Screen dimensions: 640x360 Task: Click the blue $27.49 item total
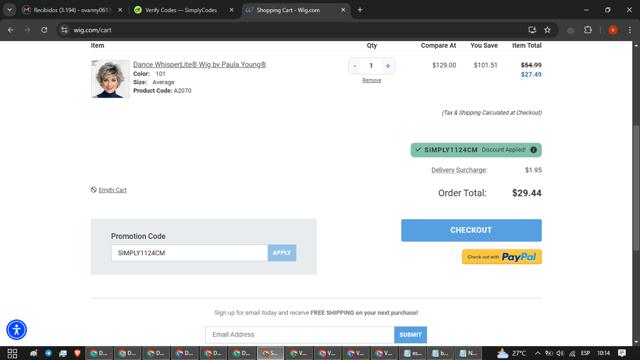coord(531,75)
